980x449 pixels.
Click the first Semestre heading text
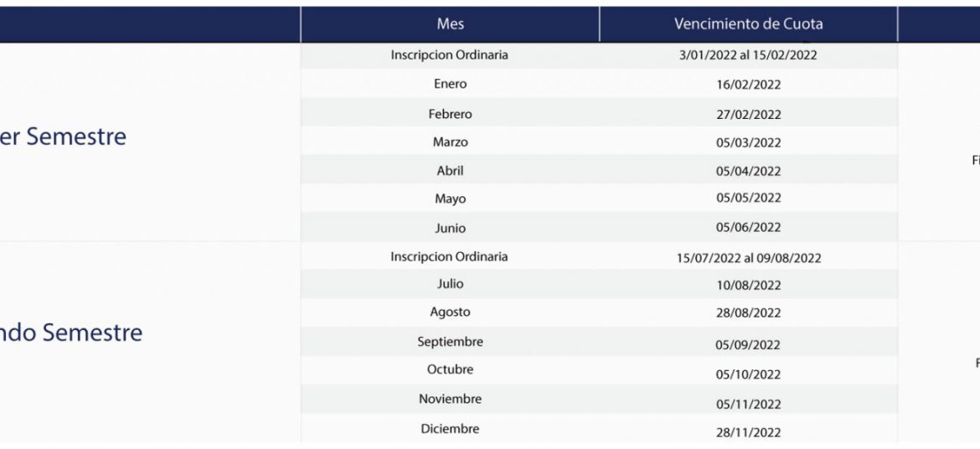(63, 137)
